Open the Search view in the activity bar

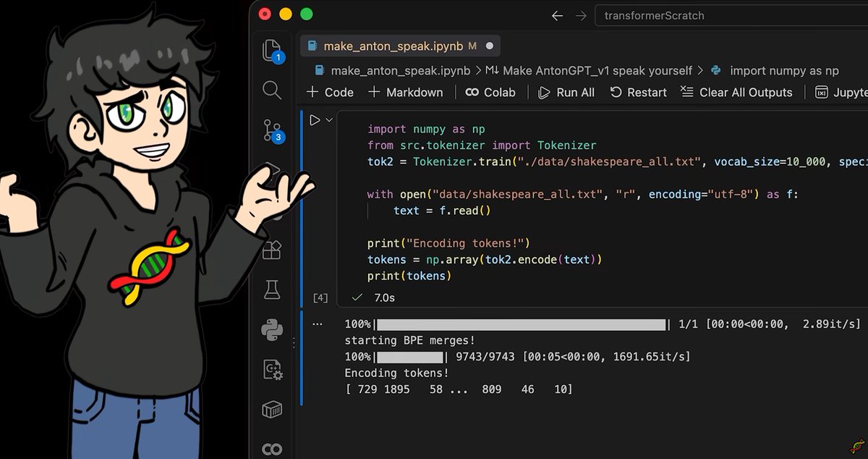coord(272,90)
